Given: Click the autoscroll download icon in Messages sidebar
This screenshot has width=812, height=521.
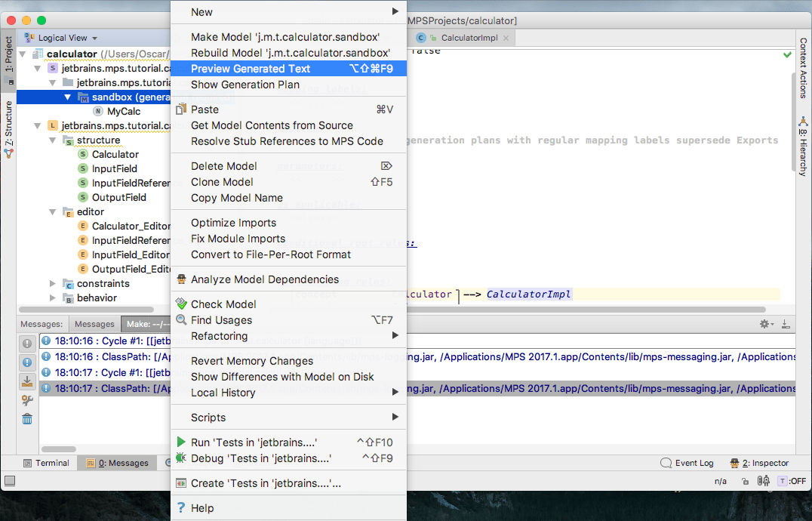Looking at the screenshot, I should (x=27, y=381).
